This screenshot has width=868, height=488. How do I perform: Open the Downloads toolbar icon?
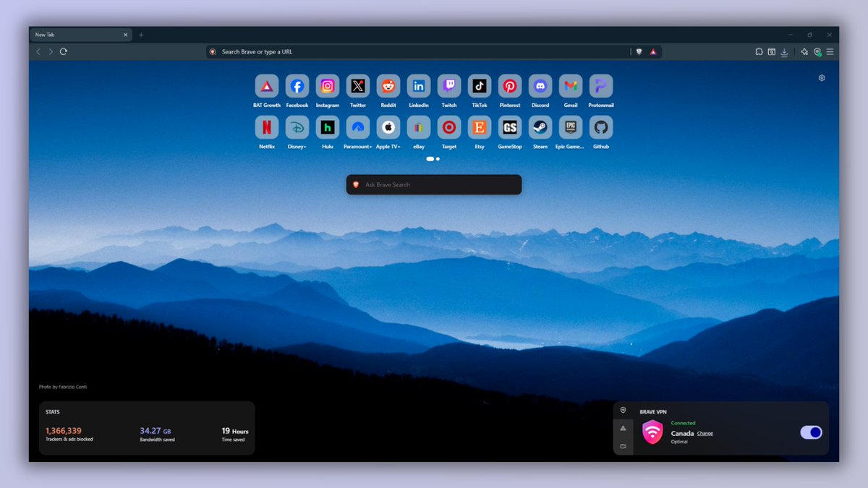coord(784,52)
